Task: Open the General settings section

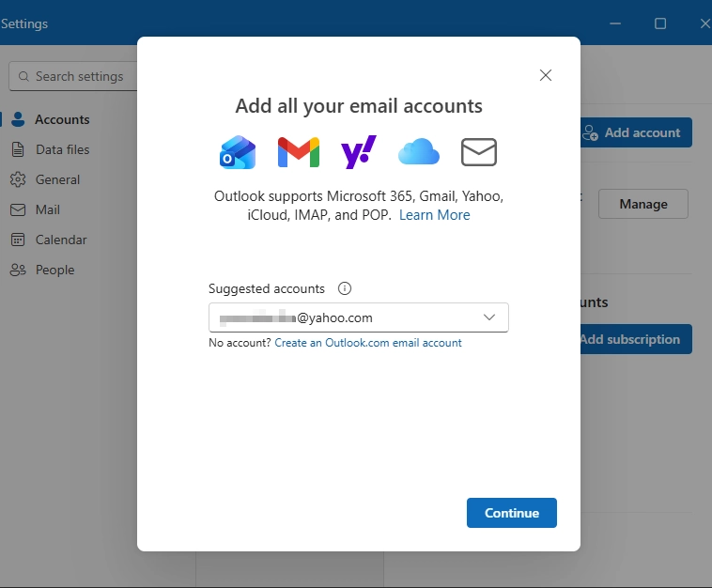Action: [x=57, y=179]
